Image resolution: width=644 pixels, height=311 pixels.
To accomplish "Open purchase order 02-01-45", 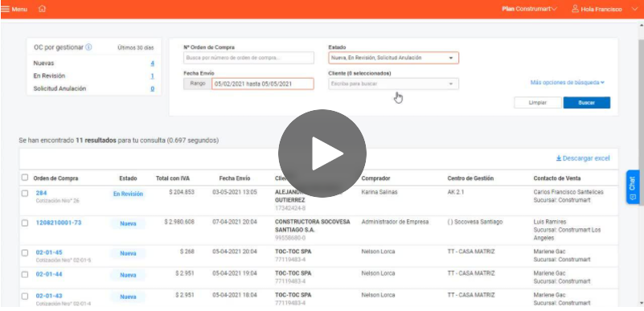I will tap(49, 252).
